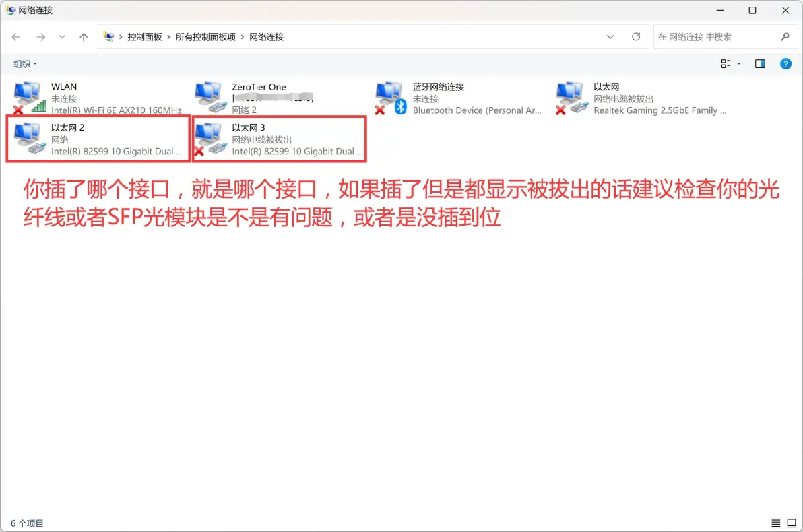Navigate to 控制面板 in breadcrumb
Screen dimensions: 803x532
(x=145, y=37)
